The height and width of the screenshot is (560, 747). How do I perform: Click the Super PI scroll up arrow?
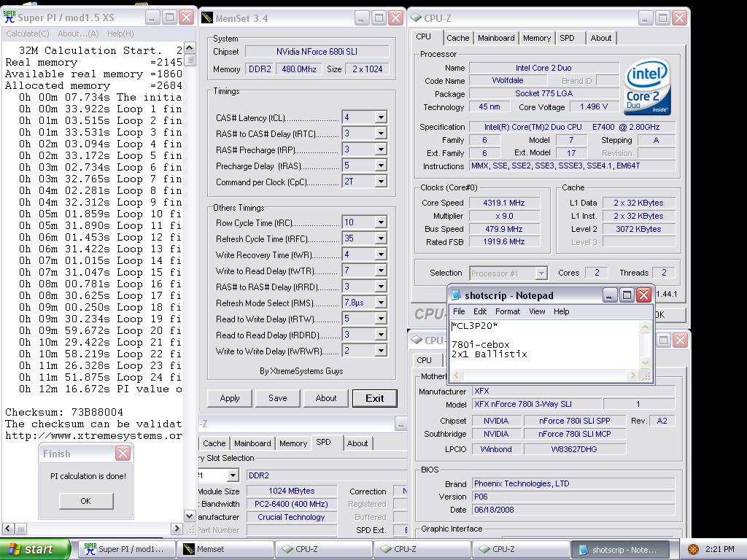[x=189, y=48]
